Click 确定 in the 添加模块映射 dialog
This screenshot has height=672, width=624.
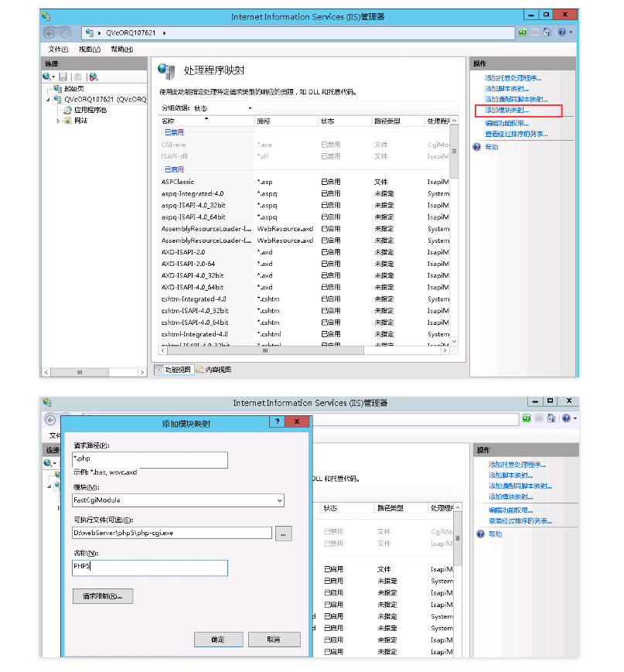point(218,640)
